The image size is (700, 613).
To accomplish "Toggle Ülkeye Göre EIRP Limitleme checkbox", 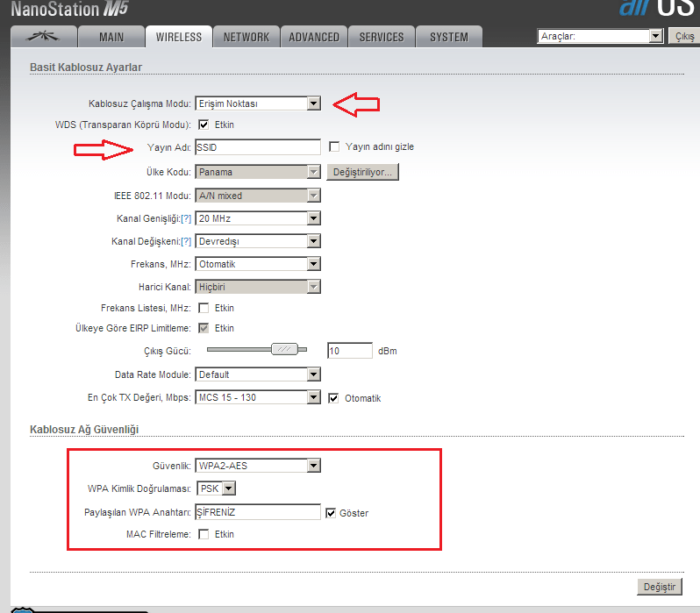I will [x=204, y=328].
